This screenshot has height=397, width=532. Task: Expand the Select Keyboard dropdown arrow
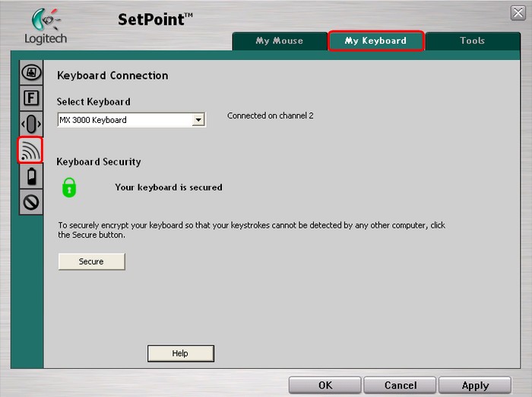pos(198,120)
